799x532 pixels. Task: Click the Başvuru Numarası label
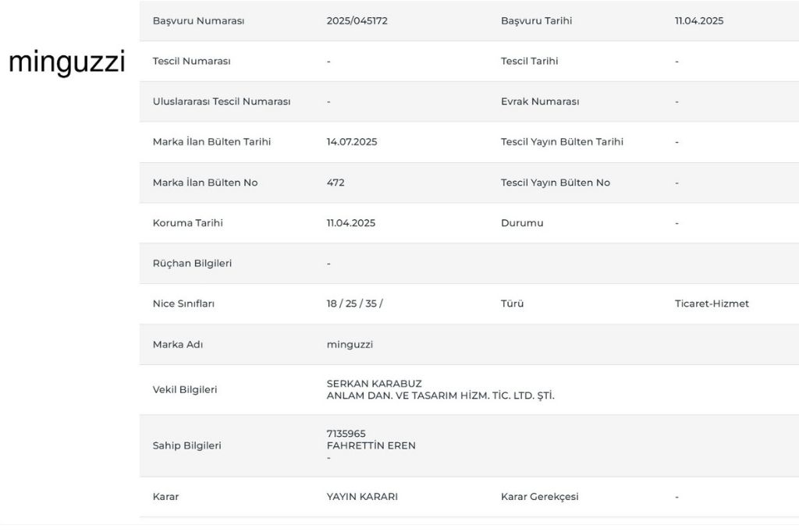[198, 21]
